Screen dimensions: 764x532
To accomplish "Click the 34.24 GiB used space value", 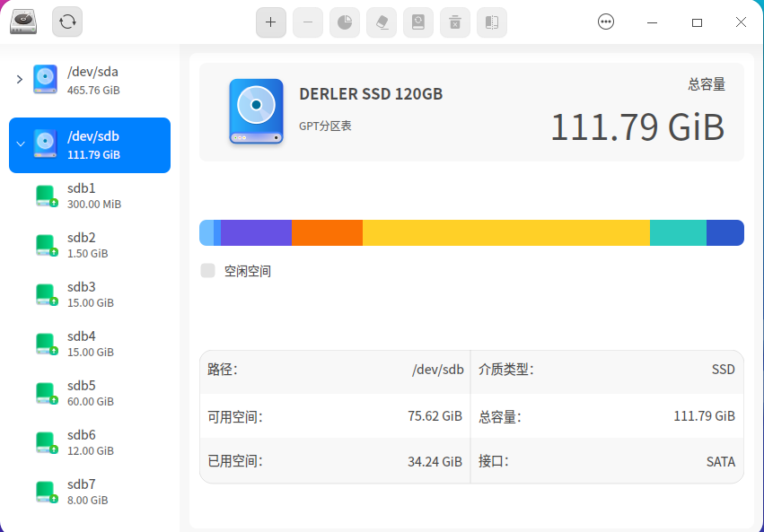I will pyautogui.click(x=435, y=461).
